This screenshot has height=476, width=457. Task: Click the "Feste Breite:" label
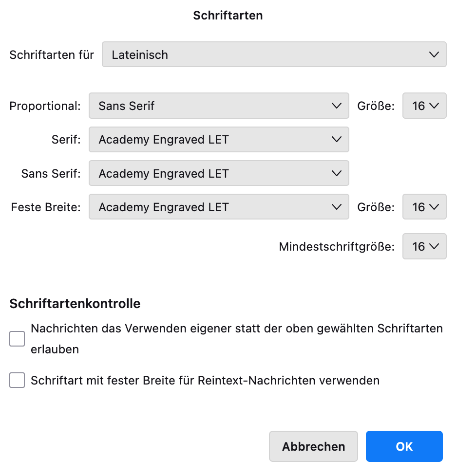tap(46, 208)
